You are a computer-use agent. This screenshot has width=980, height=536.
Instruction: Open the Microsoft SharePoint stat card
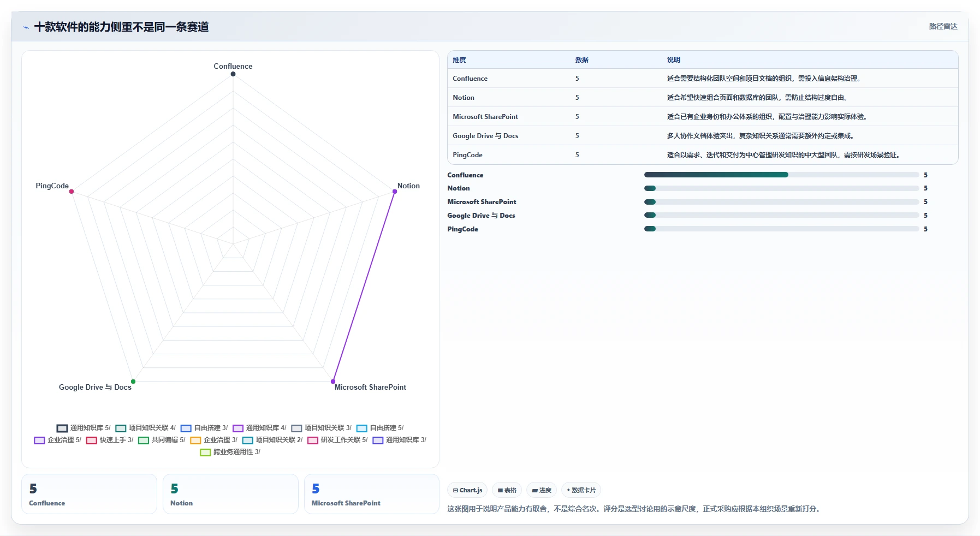pyautogui.click(x=372, y=494)
